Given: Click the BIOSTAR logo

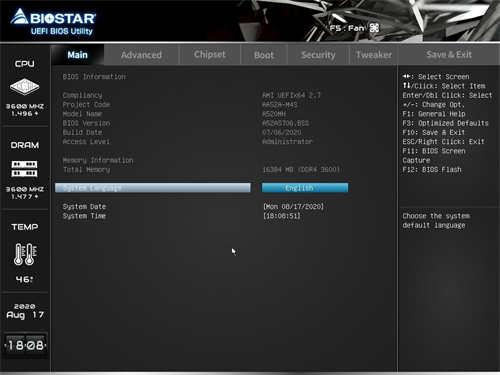Looking at the screenshot, I should tap(53, 22).
